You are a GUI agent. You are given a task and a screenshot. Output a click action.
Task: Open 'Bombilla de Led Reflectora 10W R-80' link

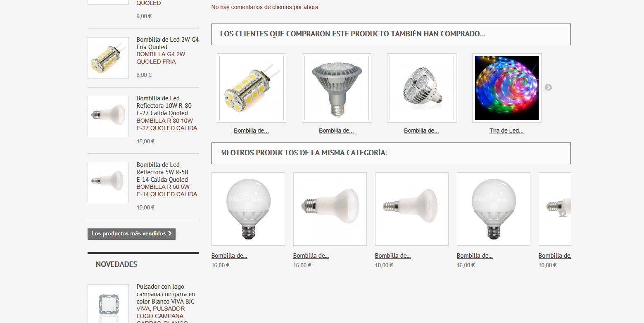click(164, 106)
